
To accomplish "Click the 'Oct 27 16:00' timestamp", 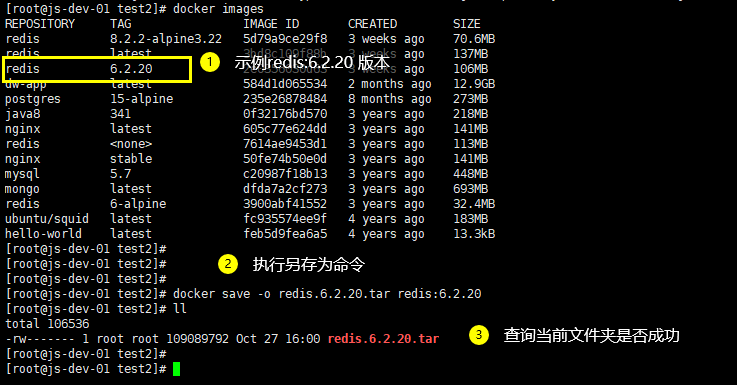I will click(278, 339).
